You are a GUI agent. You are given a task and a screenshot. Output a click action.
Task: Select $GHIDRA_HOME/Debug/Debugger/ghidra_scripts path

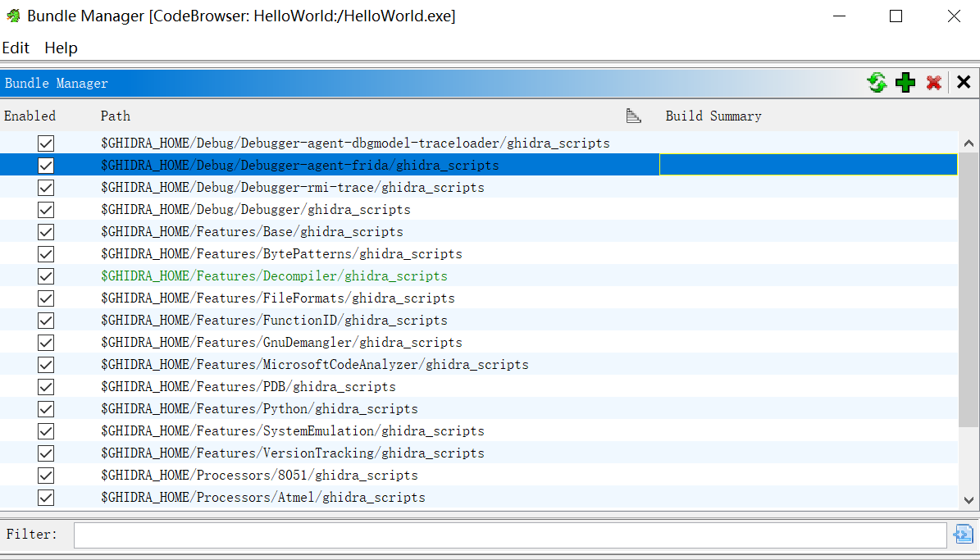(256, 209)
